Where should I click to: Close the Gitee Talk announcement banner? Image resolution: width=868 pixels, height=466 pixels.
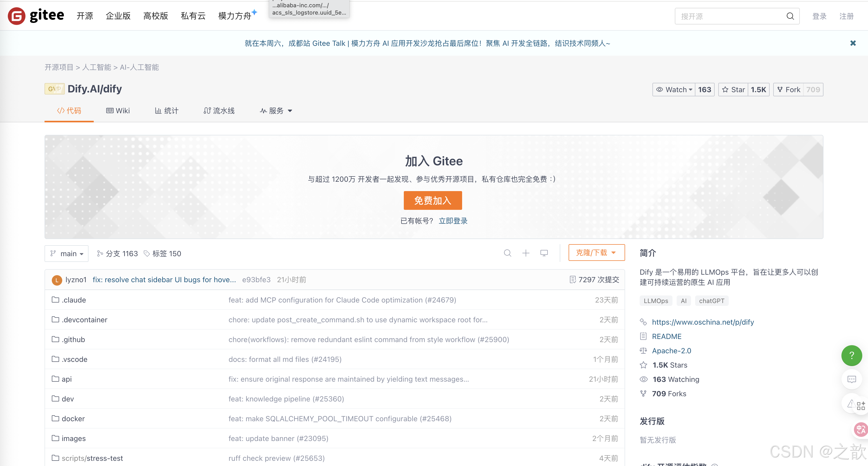point(852,43)
